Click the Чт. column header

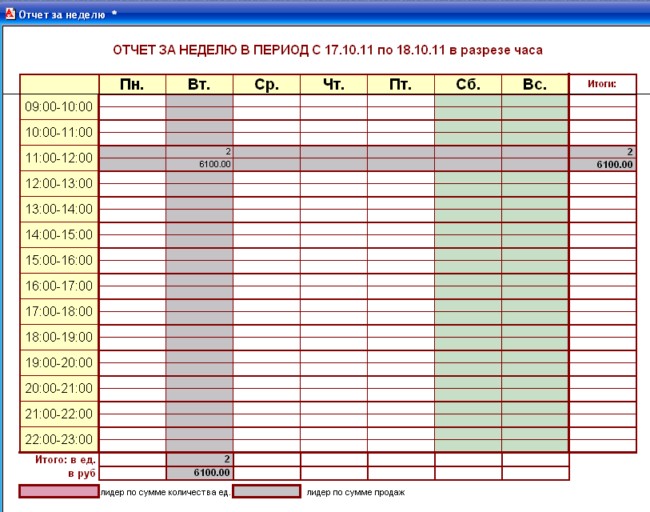[333, 85]
